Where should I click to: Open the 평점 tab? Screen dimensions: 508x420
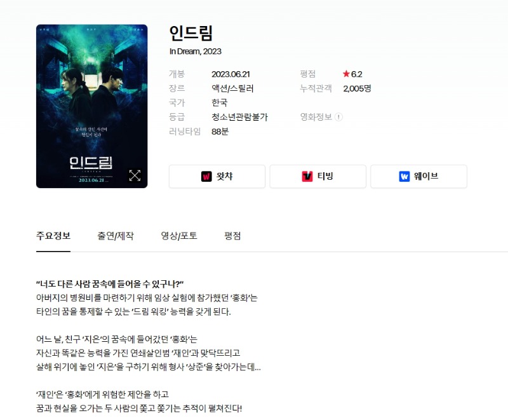232,236
